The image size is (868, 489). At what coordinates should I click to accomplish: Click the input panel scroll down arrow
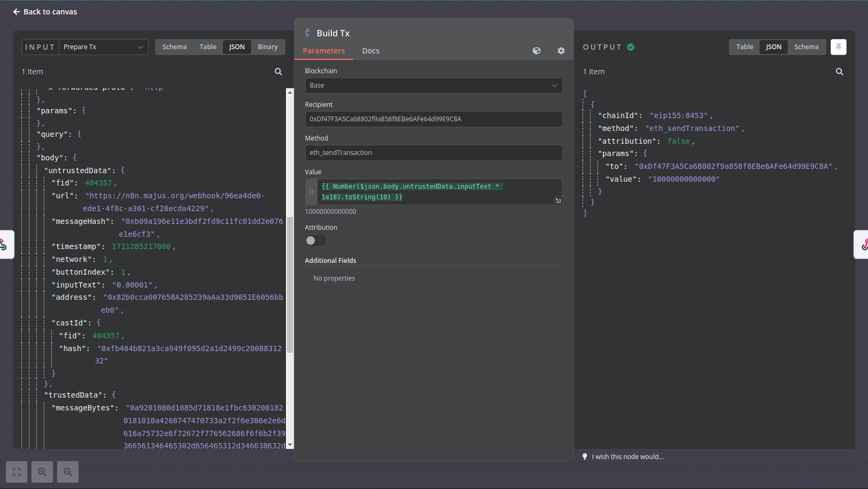pyautogui.click(x=290, y=445)
